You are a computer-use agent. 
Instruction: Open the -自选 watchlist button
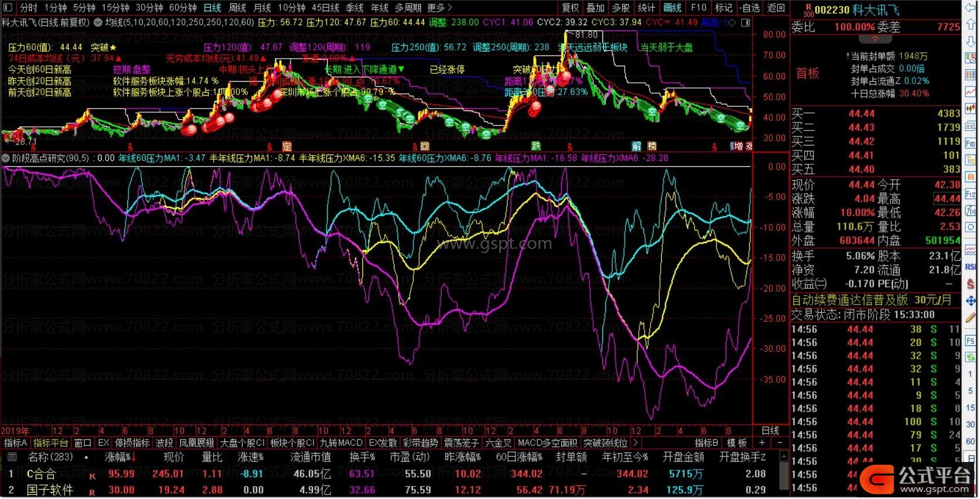[750, 8]
